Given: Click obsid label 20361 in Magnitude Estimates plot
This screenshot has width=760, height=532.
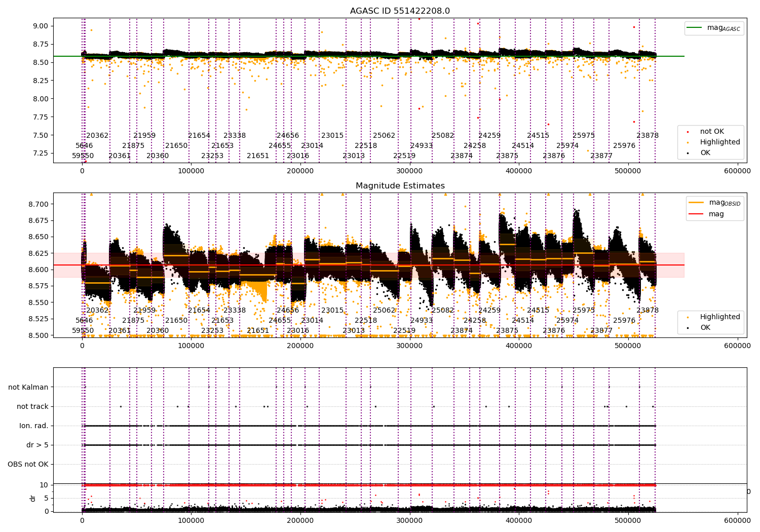Looking at the screenshot, I should tap(120, 330).
